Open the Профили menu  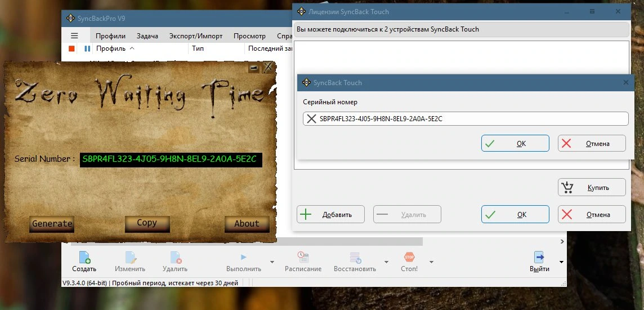tap(110, 36)
